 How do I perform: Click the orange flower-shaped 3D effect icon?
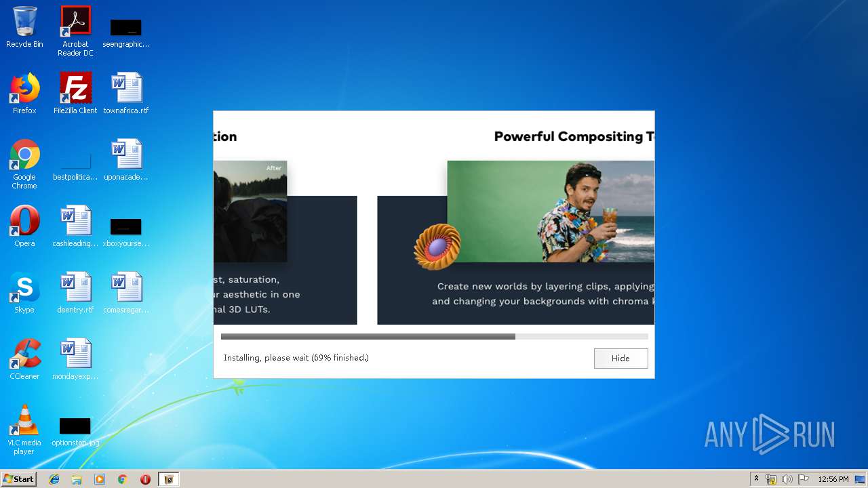tap(437, 247)
